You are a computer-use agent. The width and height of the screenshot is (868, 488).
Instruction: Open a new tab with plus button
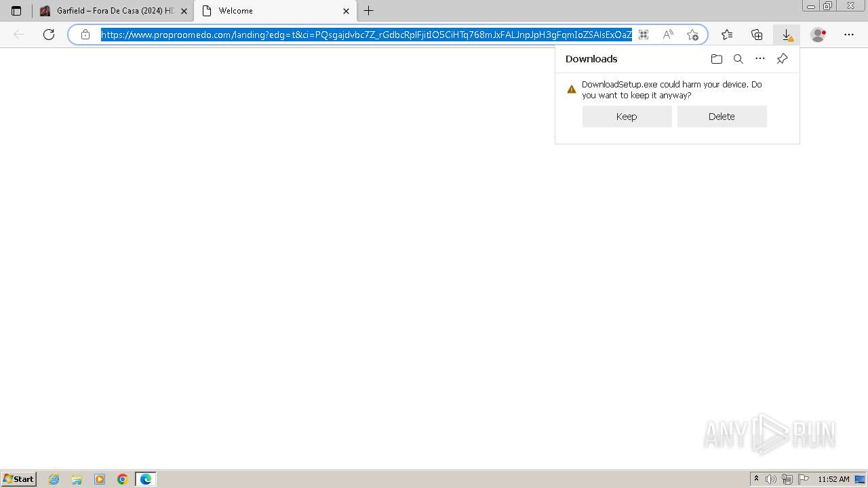(368, 11)
